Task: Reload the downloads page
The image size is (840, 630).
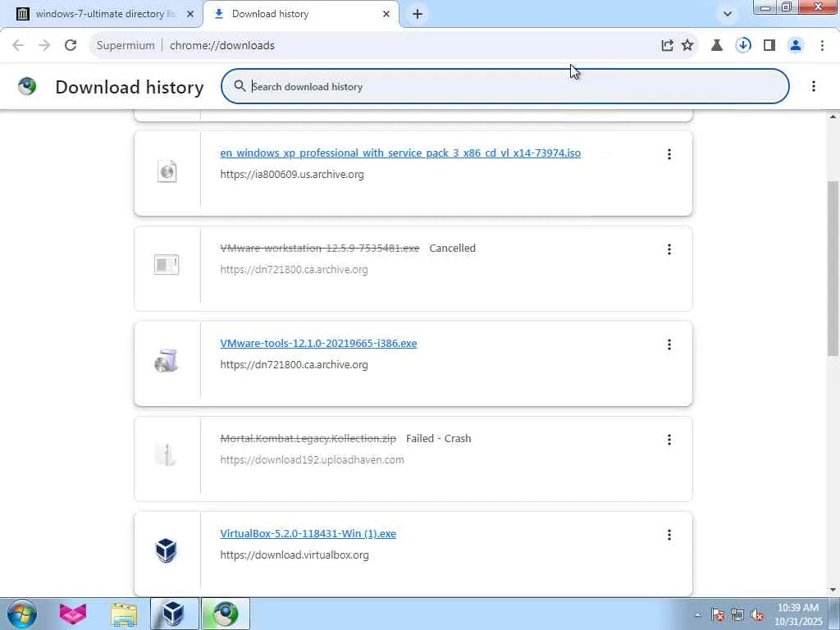Action: [x=71, y=46]
